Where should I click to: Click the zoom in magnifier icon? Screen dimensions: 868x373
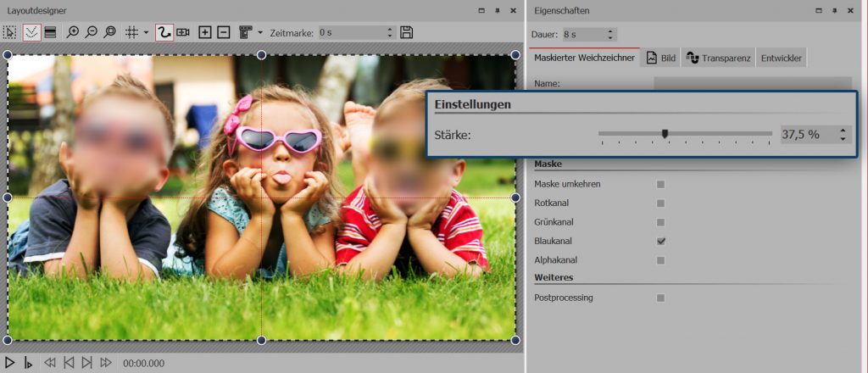pos(74,32)
